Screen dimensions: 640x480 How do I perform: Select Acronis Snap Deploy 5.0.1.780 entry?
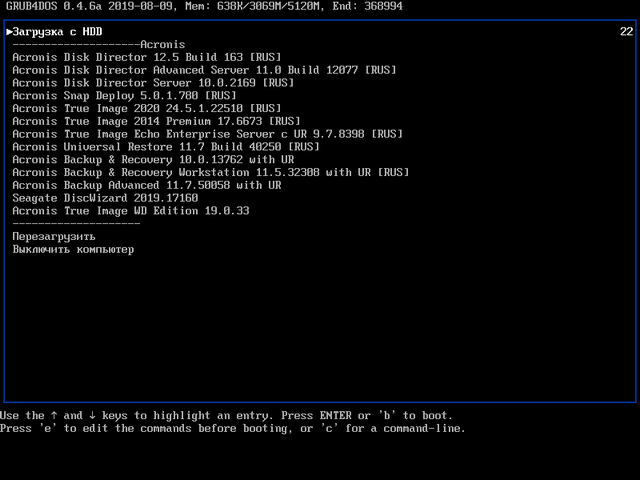point(124,96)
